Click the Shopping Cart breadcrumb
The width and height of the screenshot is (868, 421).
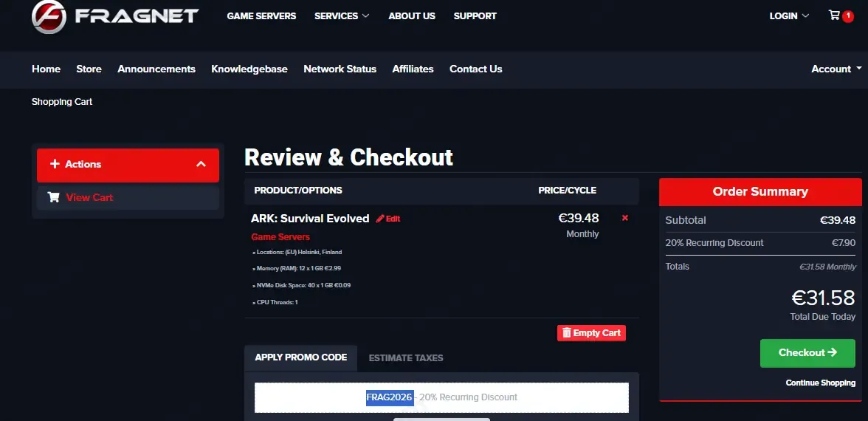(62, 102)
